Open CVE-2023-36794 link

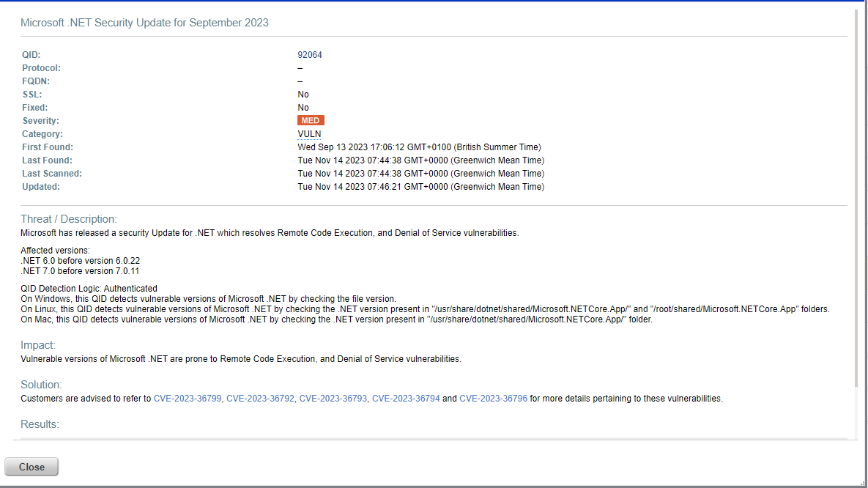point(406,399)
